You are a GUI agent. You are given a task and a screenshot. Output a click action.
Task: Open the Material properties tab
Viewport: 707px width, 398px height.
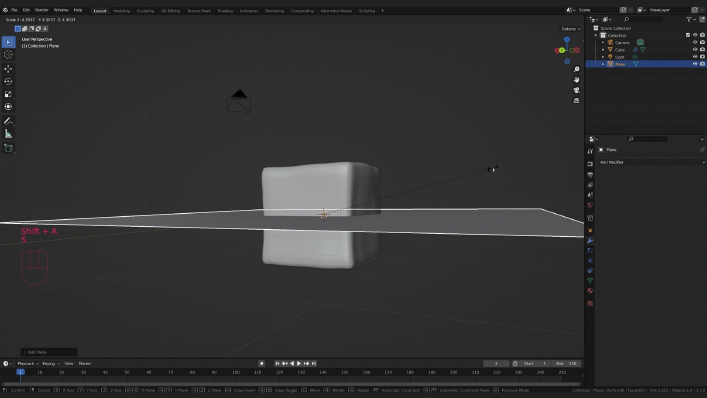pyautogui.click(x=590, y=291)
